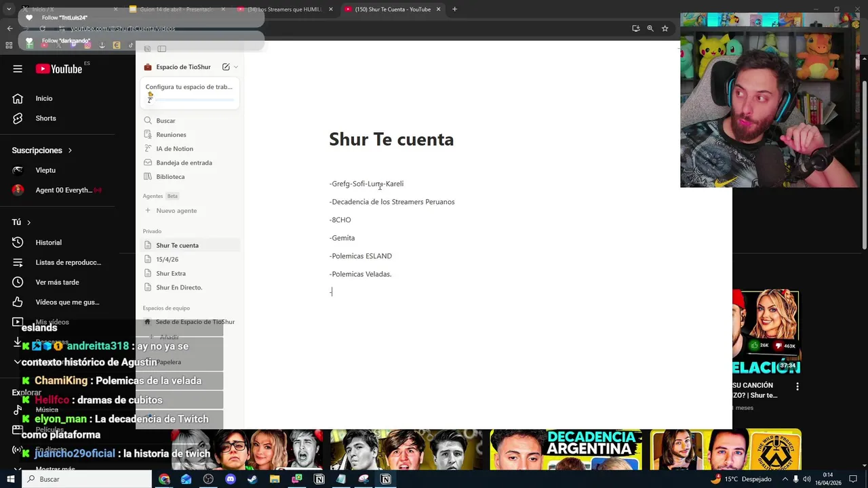The height and width of the screenshot is (488, 868).
Task: Bookmark this page with the star icon
Action: 665,28
